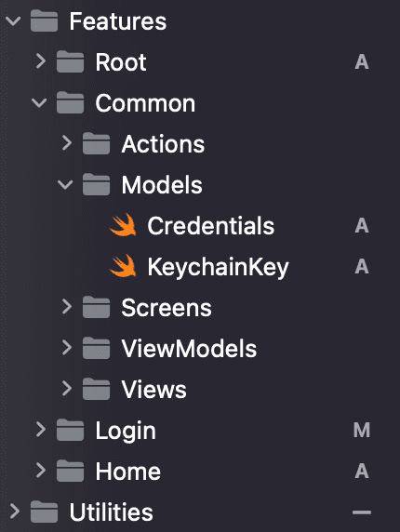Expand the ViewModels folder chevron
The height and width of the screenshot is (532, 400).
coord(67,348)
